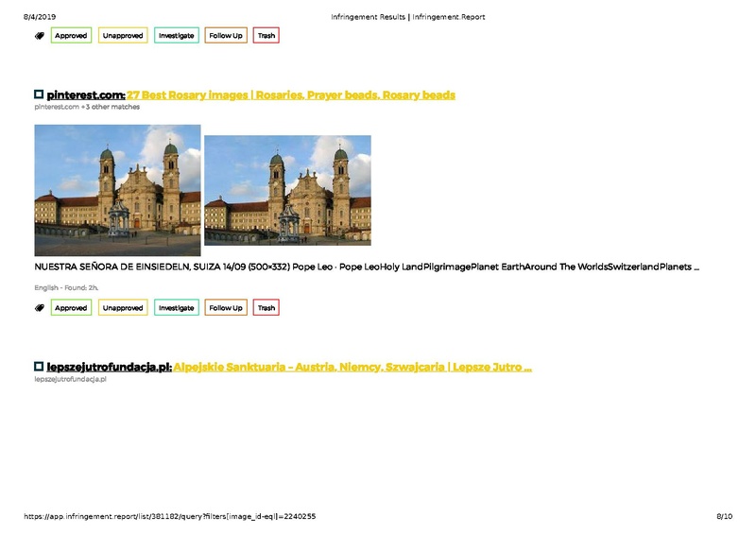Tick the checkbox next to lepszejutrofundacja.pl
756x534 pixels.
tap(39, 366)
